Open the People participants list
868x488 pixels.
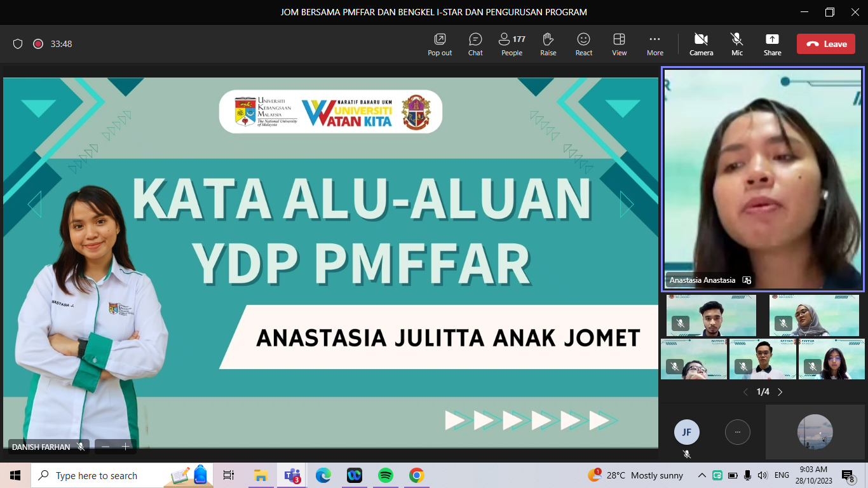click(512, 44)
